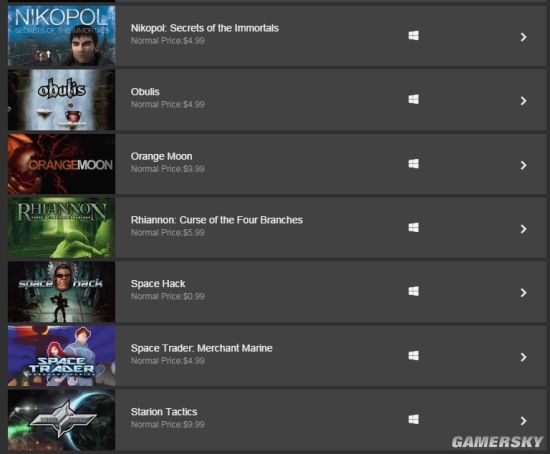Click the Obulis game thumbnail
Image resolution: width=550 pixels, height=454 pixels.
tap(61, 100)
